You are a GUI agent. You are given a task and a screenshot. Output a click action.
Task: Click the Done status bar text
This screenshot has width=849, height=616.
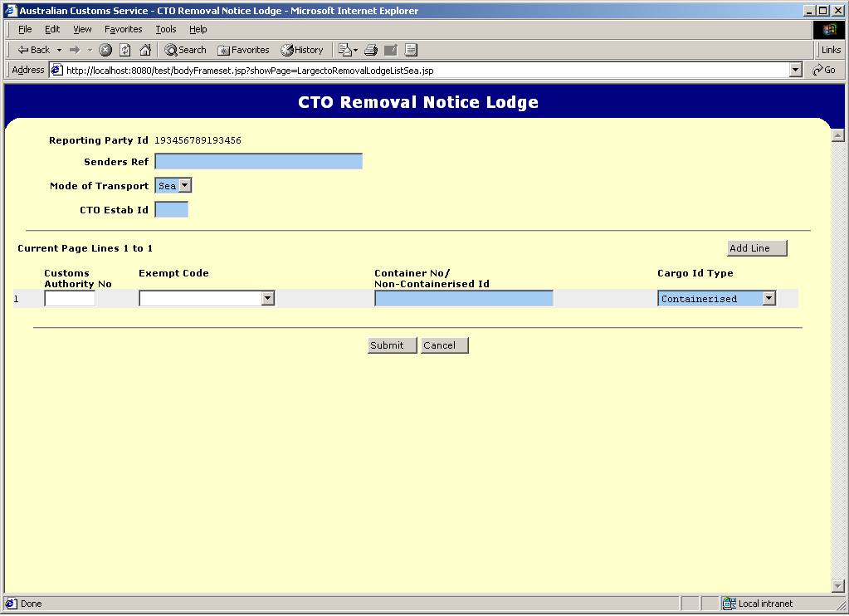[x=31, y=604]
